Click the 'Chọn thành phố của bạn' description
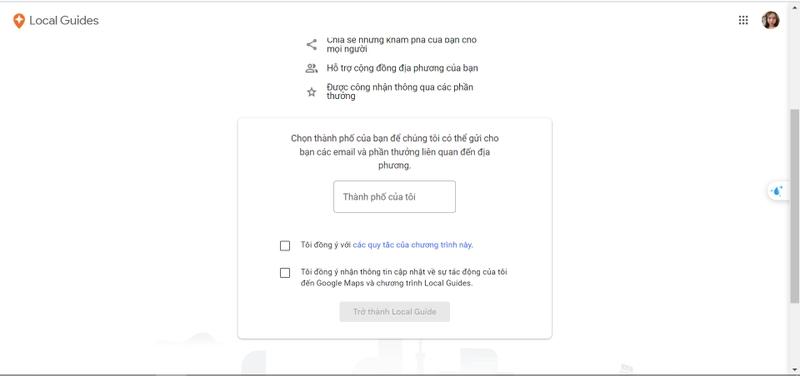Screen dimensions: 800x376 pyautogui.click(x=394, y=152)
